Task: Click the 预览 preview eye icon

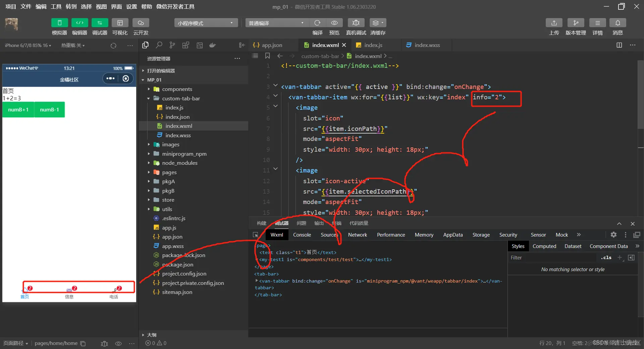Action: click(x=334, y=23)
